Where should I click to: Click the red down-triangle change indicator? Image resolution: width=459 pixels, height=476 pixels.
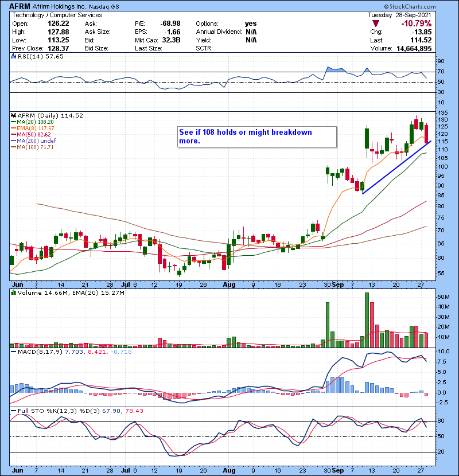(376, 24)
